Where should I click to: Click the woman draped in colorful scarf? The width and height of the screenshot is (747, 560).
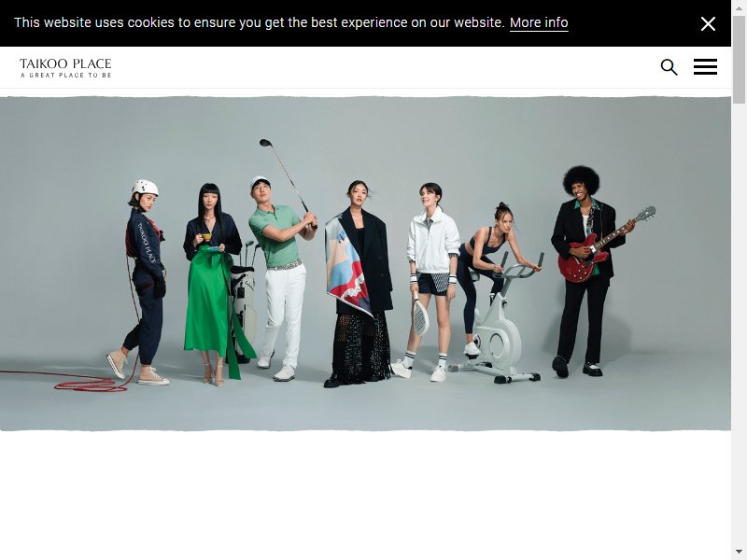[x=359, y=284]
